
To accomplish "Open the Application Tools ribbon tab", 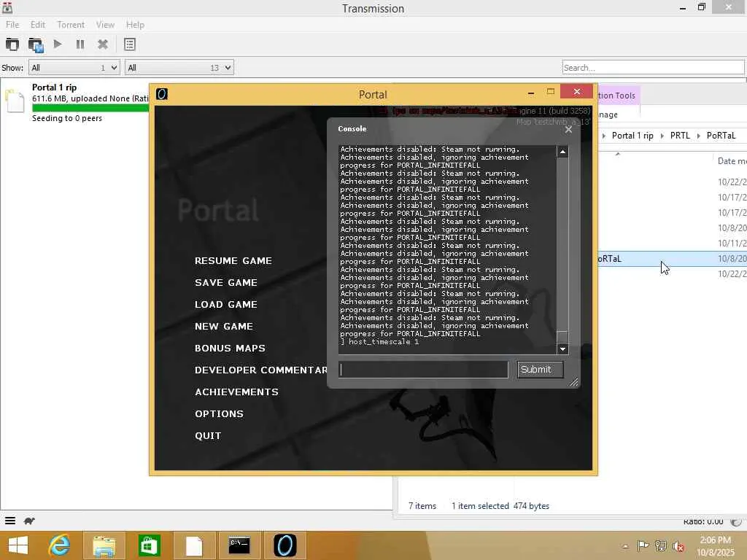I will pyautogui.click(x=619, y=96).
